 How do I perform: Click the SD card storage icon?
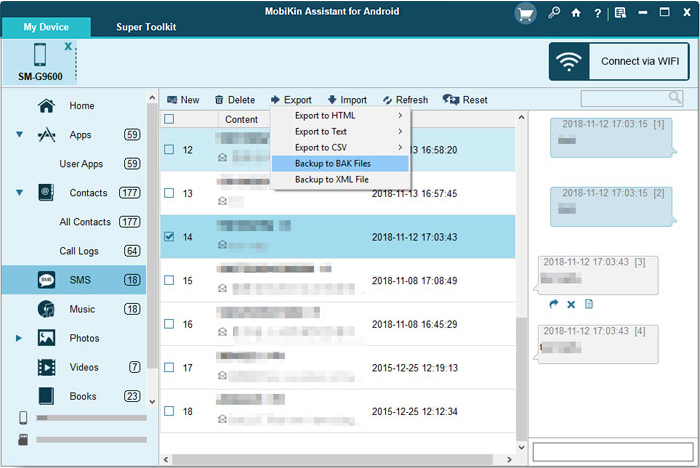pyautogui.click(x=23, y=439)
